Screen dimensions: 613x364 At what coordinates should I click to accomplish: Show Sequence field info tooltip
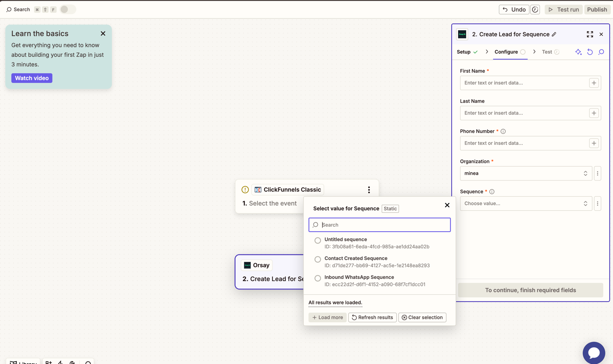click(x=492, y=191)
